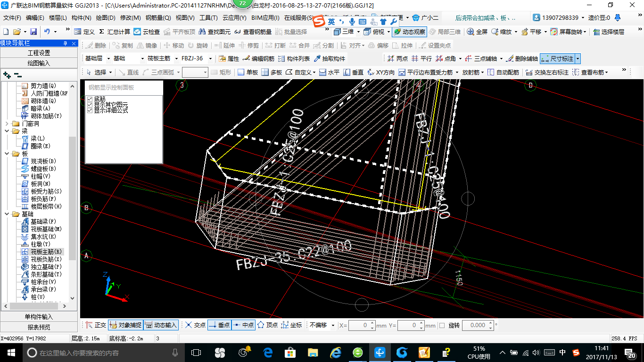
Task: Open 选择楼层 floor selection
Action: [x=608, y=32]
